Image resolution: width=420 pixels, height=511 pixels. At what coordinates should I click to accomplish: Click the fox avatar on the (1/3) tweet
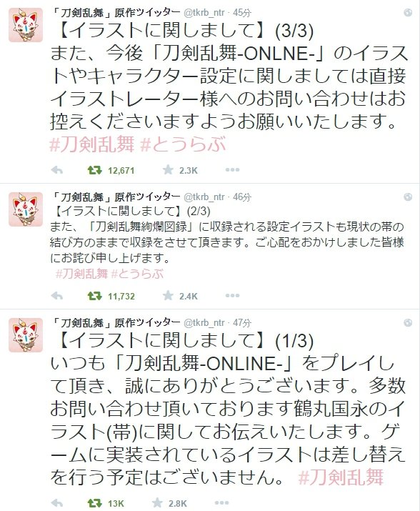tap(26, 335)
